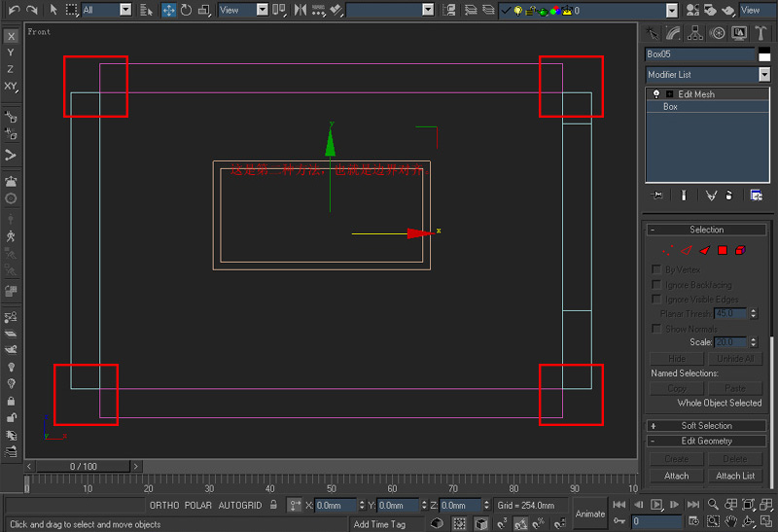Choose Polygon sub-object selection mode
The image size is (778, 532).
723,250
